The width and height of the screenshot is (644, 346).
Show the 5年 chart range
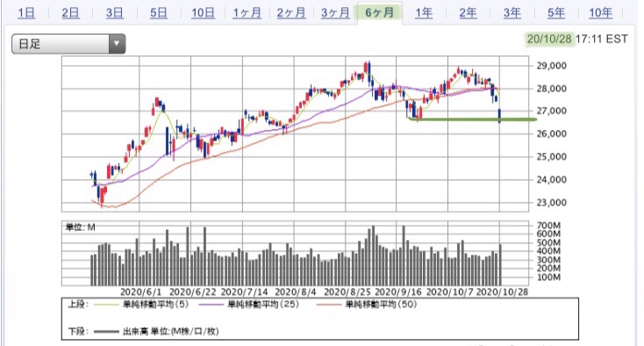pos(556,13)
